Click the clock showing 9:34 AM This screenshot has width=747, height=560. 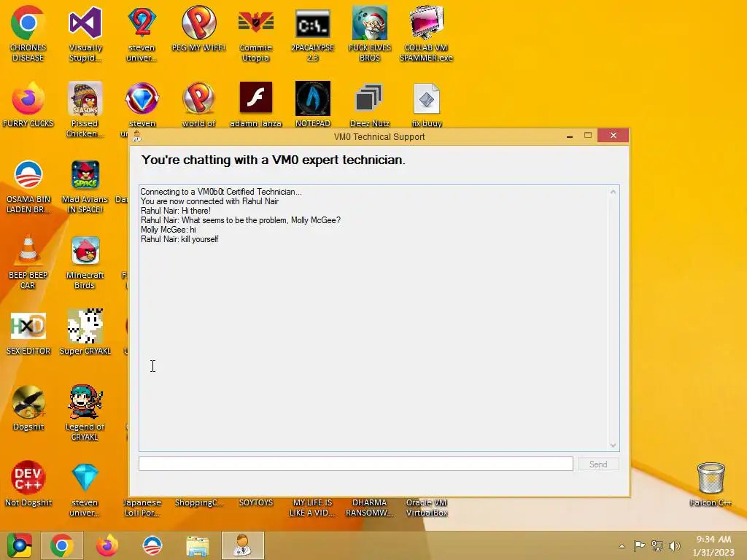713,545
